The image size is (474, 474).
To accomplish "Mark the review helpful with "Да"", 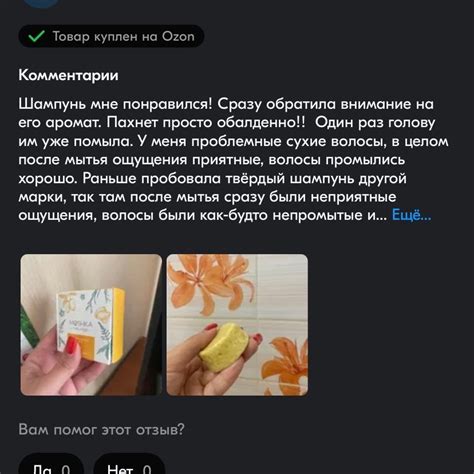I will (51, 465).
